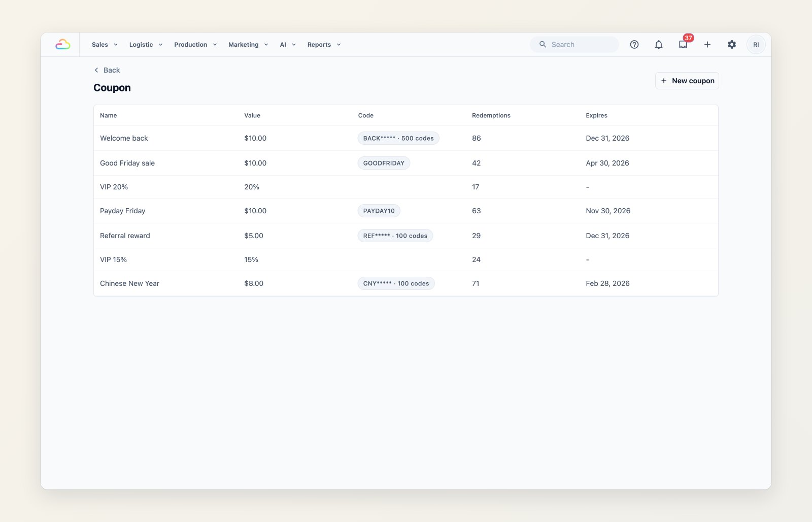The height and width of the screenshot is (522, 812).
Task: Click the Value column header
Action: coord(252,116)
